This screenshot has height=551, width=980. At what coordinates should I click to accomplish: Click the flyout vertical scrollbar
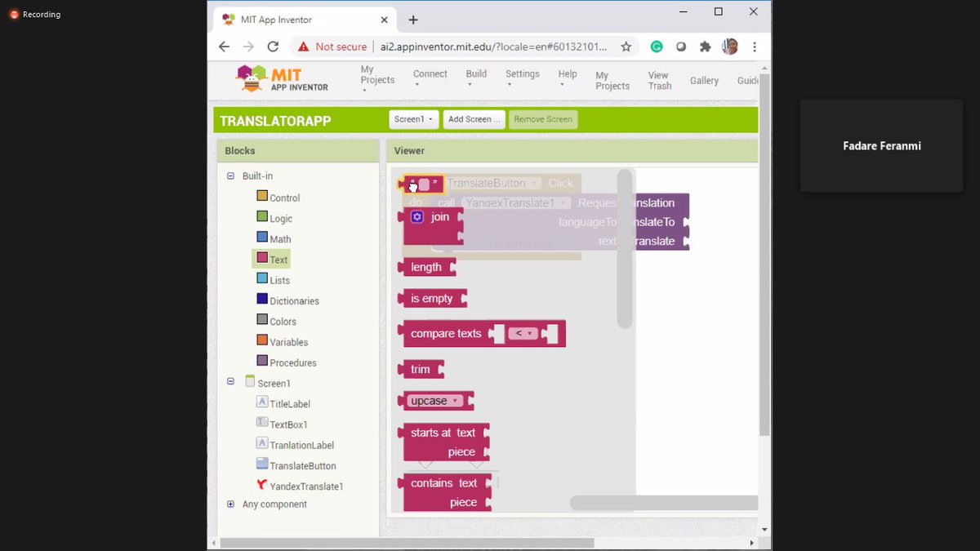625,248
